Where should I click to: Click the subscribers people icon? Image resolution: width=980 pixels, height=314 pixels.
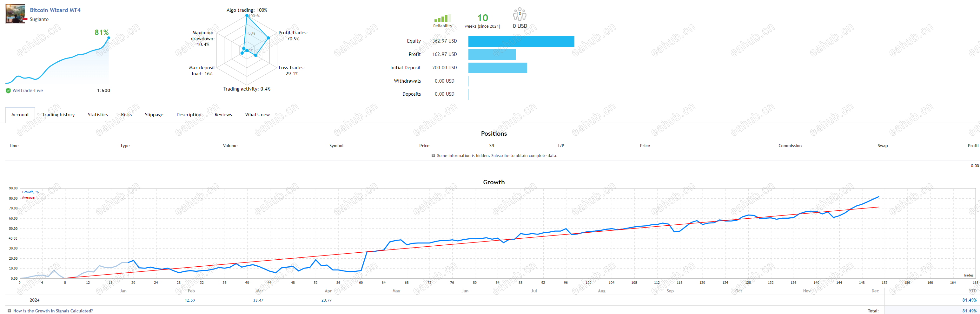(520, 14)
